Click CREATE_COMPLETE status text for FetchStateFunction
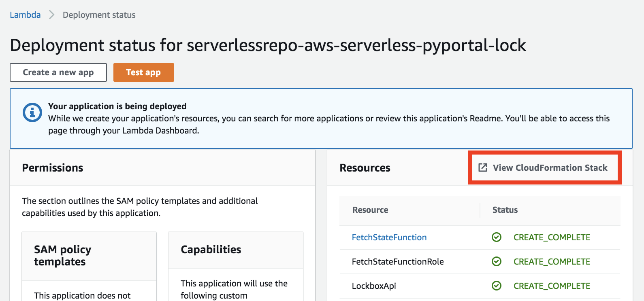 [552, 237]
